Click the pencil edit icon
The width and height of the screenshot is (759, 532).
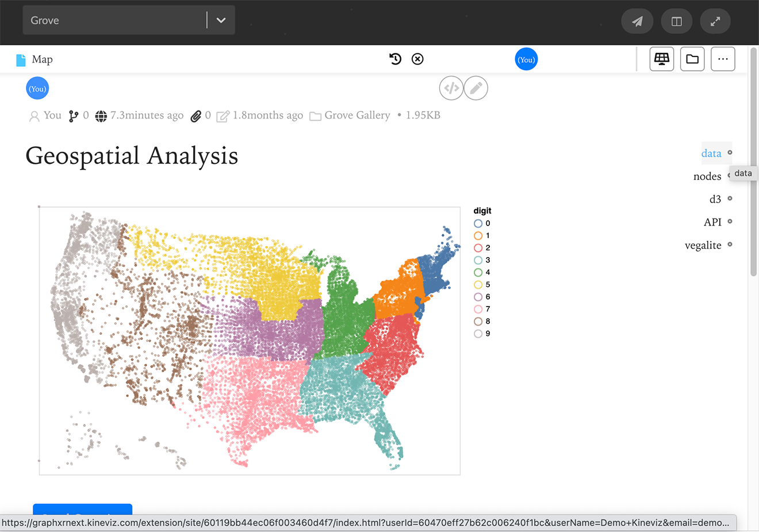coord(476,88)
